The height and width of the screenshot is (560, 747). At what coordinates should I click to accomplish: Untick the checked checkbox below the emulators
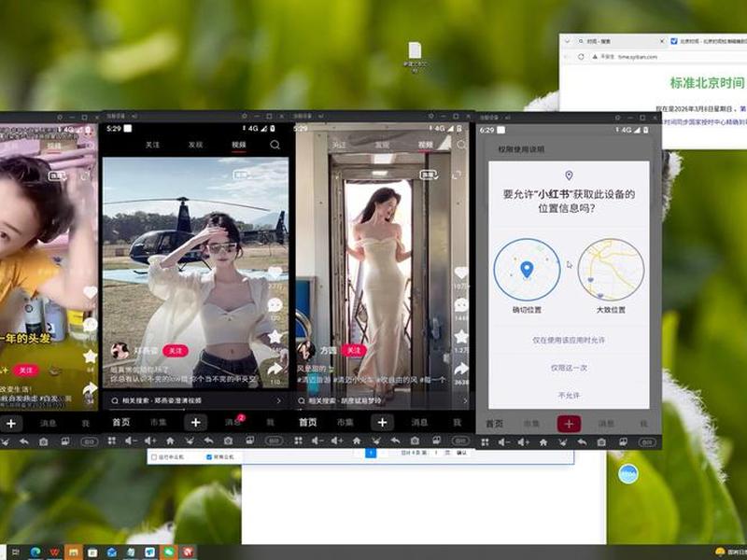[x=208, y=457]
